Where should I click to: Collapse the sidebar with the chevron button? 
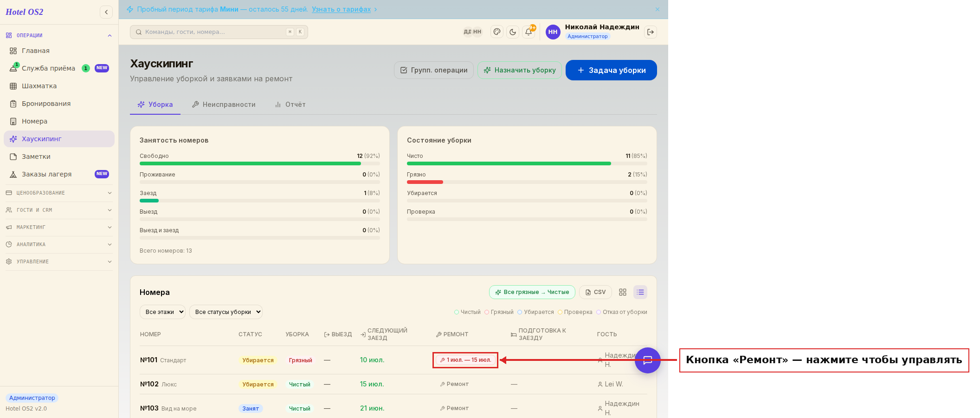click(106, 12)
